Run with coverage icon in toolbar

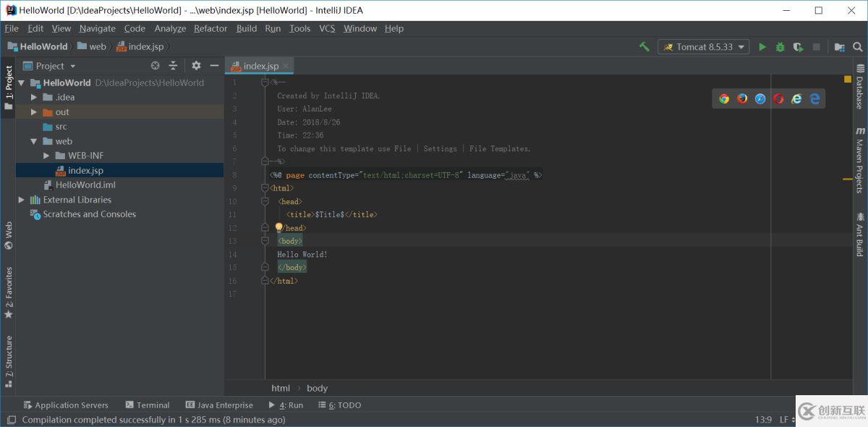tap(798, 46)
